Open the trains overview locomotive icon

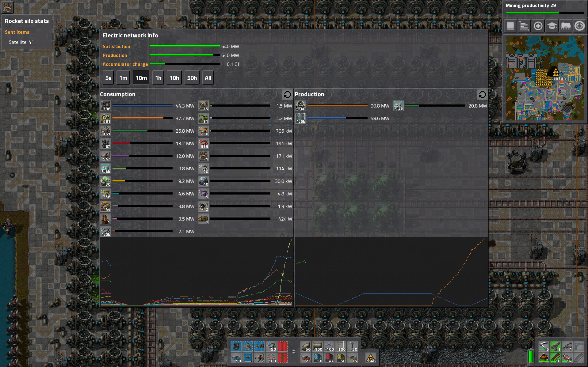pos(566,26)
